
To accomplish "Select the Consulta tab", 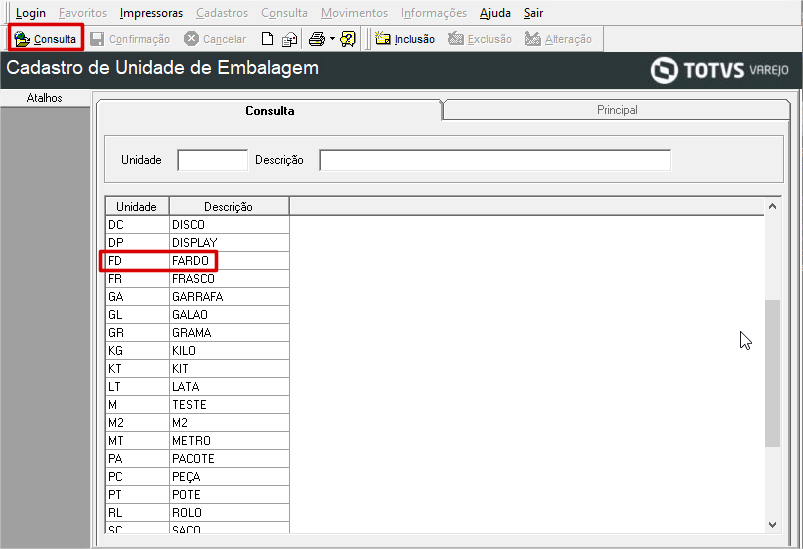I will 269,111.
